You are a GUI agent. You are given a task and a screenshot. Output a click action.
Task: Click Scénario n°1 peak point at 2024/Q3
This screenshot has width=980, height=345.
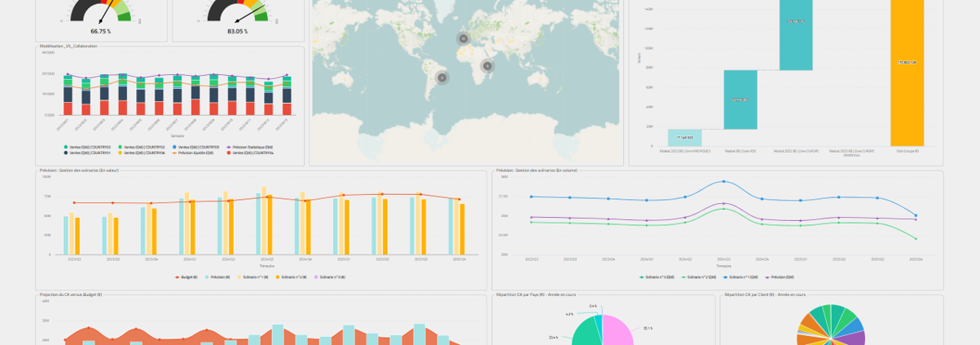723,181
